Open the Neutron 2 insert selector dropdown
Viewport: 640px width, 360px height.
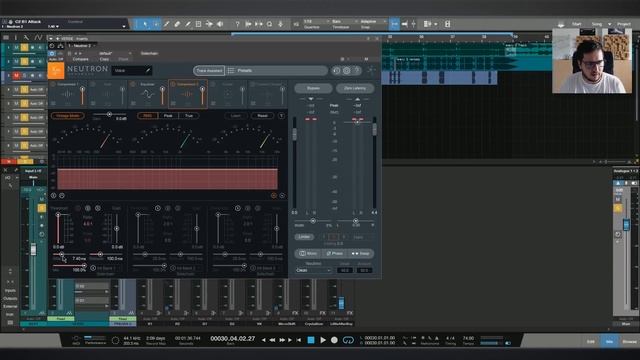(x=82, y=46)
